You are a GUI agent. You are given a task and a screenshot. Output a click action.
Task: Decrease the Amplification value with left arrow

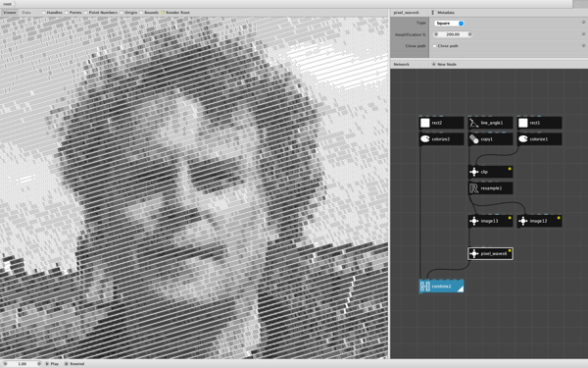click(x=436, y=34)
